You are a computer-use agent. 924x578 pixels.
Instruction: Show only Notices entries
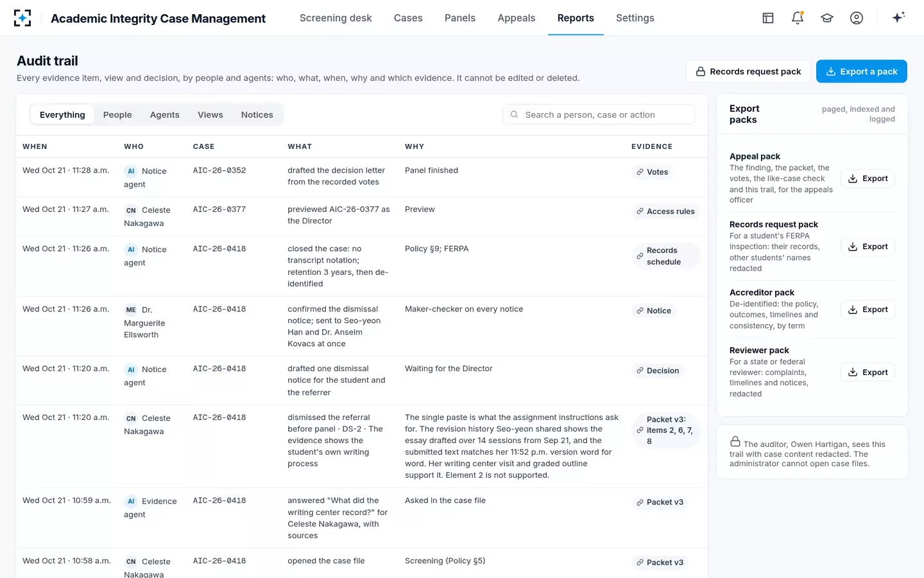pos(257,115)
